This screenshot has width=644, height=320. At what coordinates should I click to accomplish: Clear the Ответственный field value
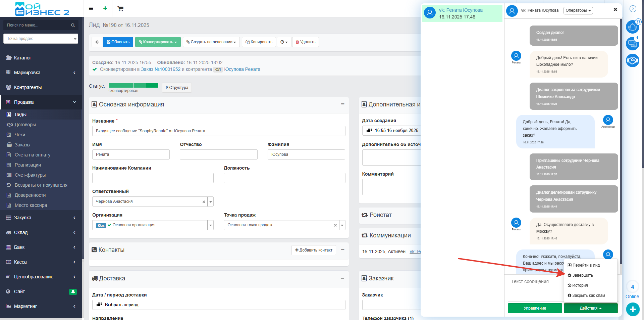tap(204, 202)
